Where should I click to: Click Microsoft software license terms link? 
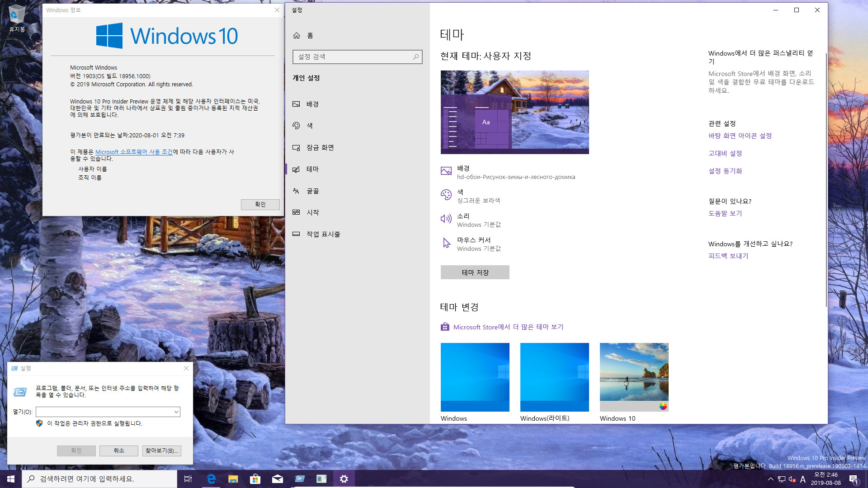pyautogui.click(x=134, y=152)
